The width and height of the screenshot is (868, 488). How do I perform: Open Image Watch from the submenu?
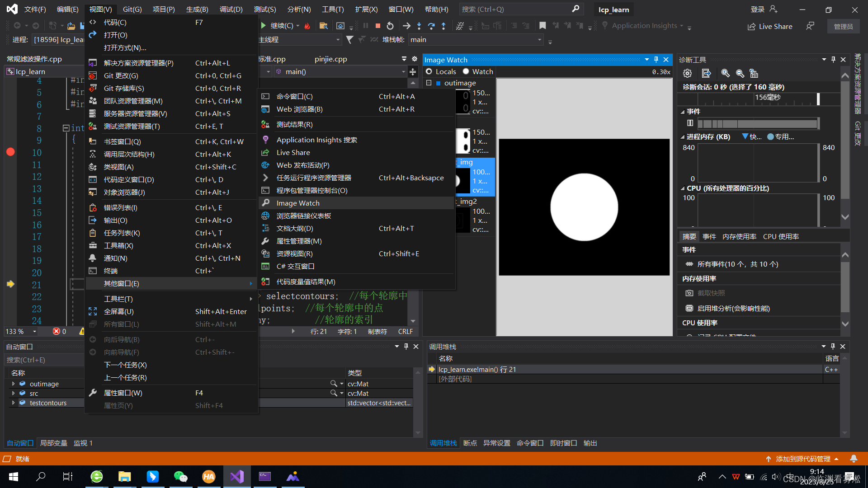click(298, 203)
